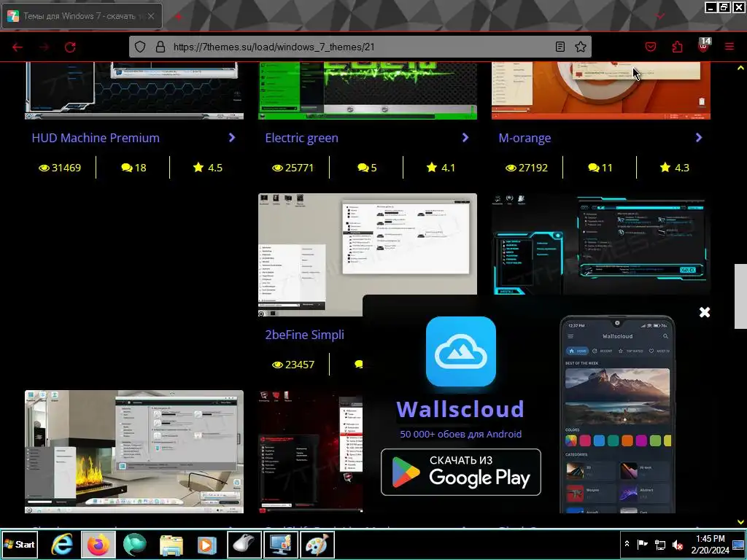The height and width of the screenshot is (560, 747).
Task: Switch to Firefox in taskbar
Action: point(98,545)
